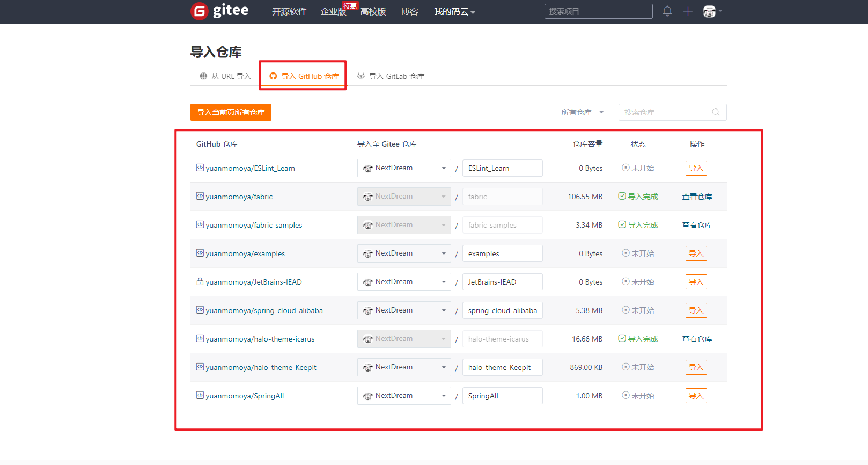Click repo icon beside yuanmomoya/spring-cloud-alibaba

pos(200,310)
